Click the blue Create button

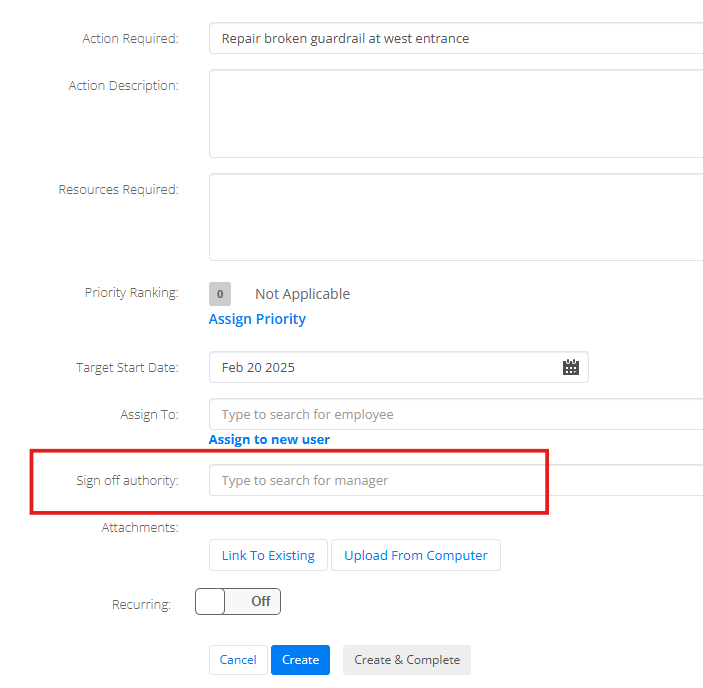(x=300, y=660)
